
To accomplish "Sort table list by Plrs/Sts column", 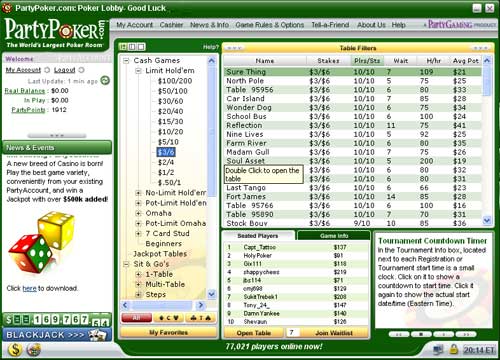I will (367, 61).
